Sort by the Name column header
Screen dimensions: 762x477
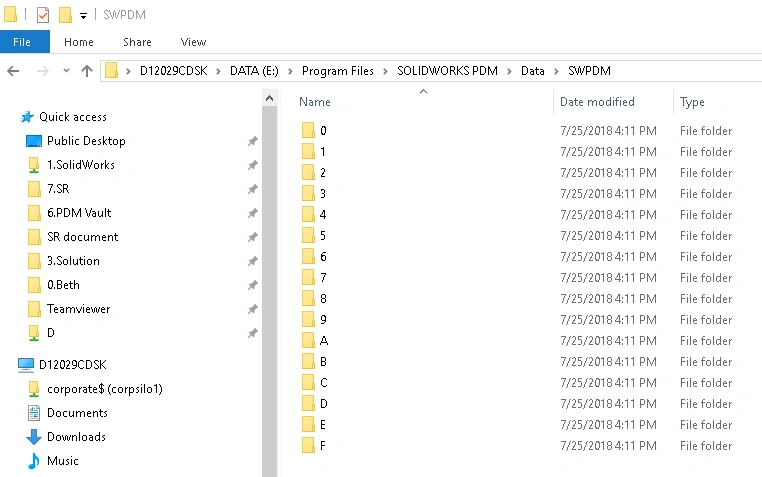click(315, 102)
